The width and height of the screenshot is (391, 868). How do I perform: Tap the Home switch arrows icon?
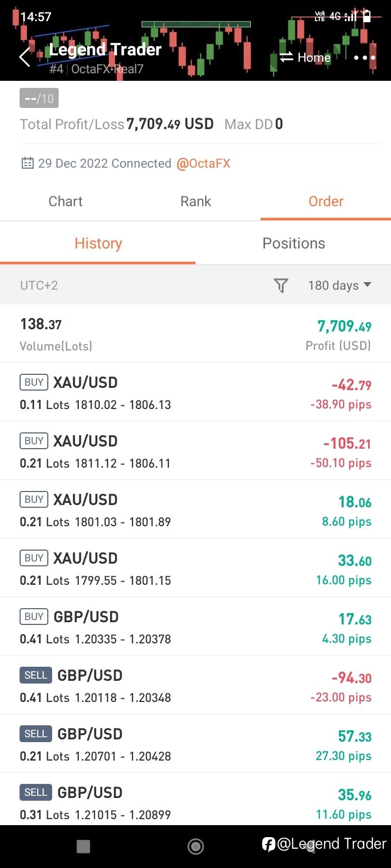coord(286,57)
